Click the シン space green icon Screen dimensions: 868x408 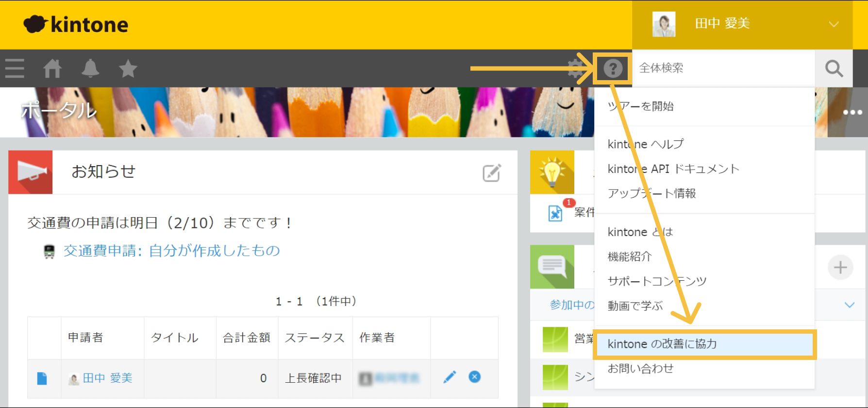(555, 377)
